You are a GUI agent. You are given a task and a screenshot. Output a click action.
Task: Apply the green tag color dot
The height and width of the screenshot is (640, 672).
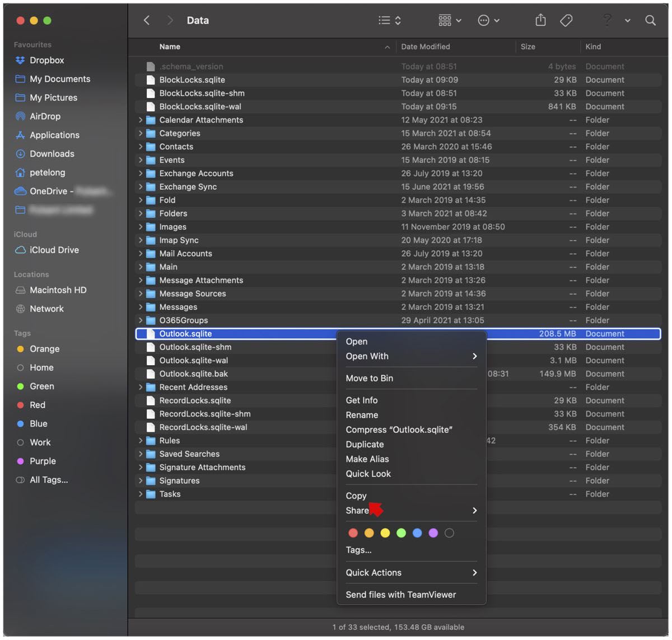coord(401,533)
